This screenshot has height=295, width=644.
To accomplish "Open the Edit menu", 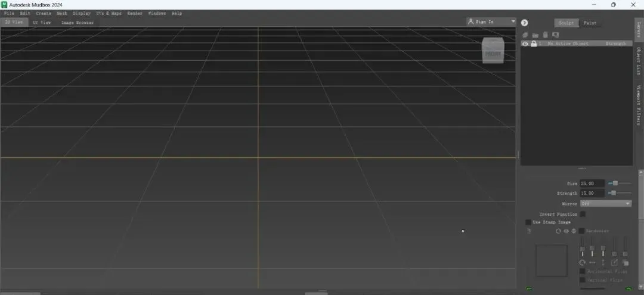I will (25, 14).
